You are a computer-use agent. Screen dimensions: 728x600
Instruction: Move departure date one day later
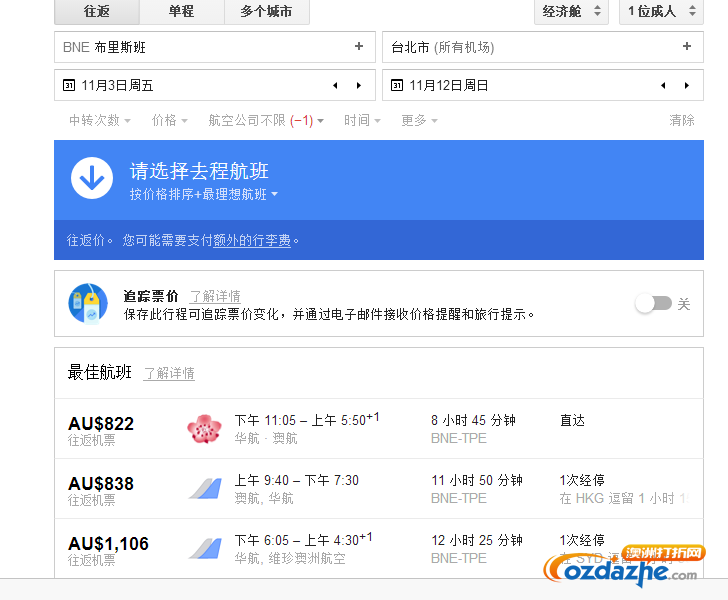[x=358, y=85]
